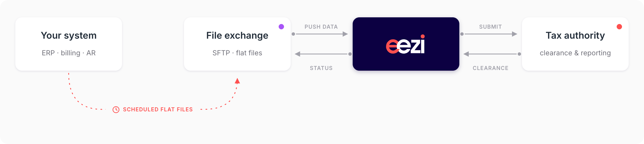Click the SUBMIT label

[x=490, y=27]
